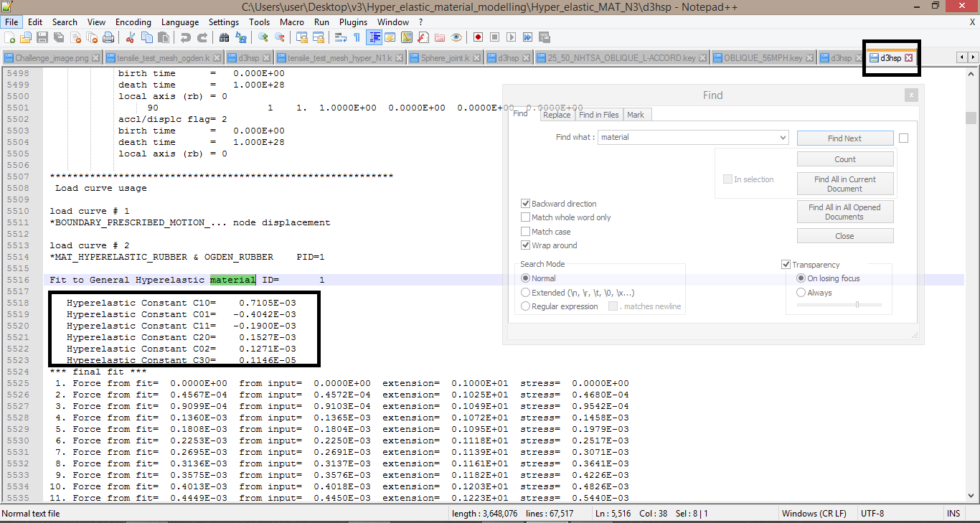This screenshot has height=523, width=980.
Task: Click Find All in Current Document
Action: click(x=844, y=184)
